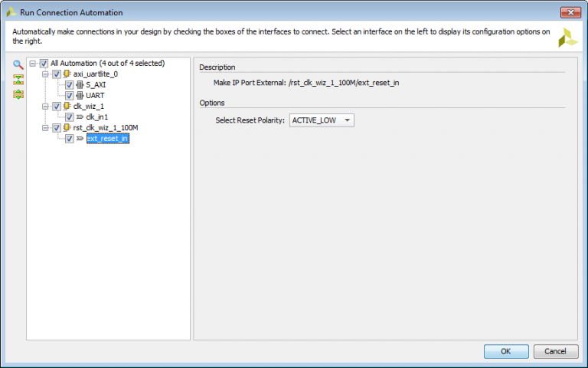
Task: Click the 'Select Reset Polarity:' label
Action: 250,120
